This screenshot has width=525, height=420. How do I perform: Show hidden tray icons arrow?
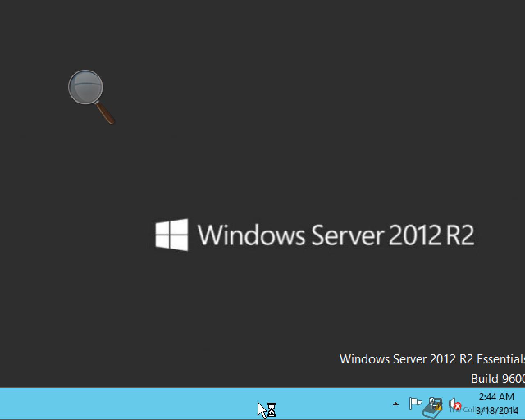coord(396,404)
